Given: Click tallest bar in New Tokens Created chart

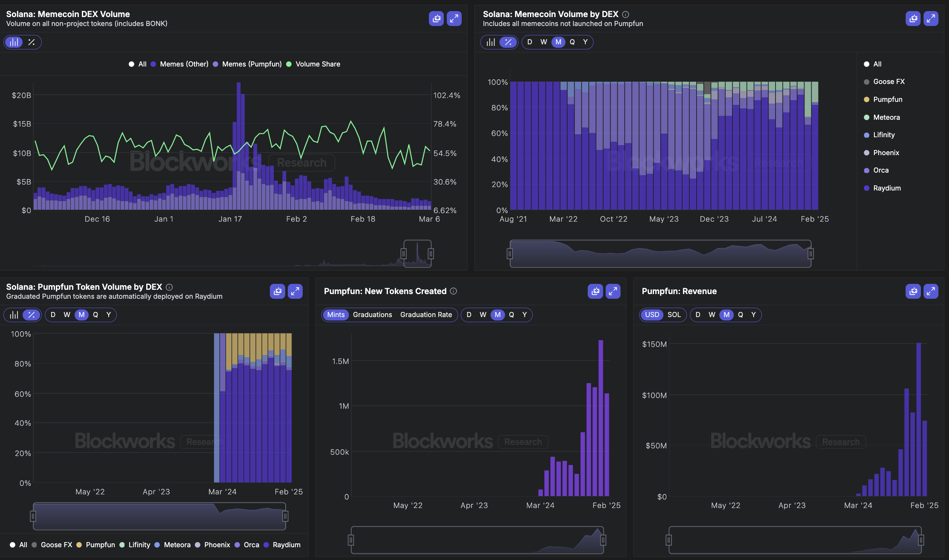Looking at the screenshot, I should point(601,418).
